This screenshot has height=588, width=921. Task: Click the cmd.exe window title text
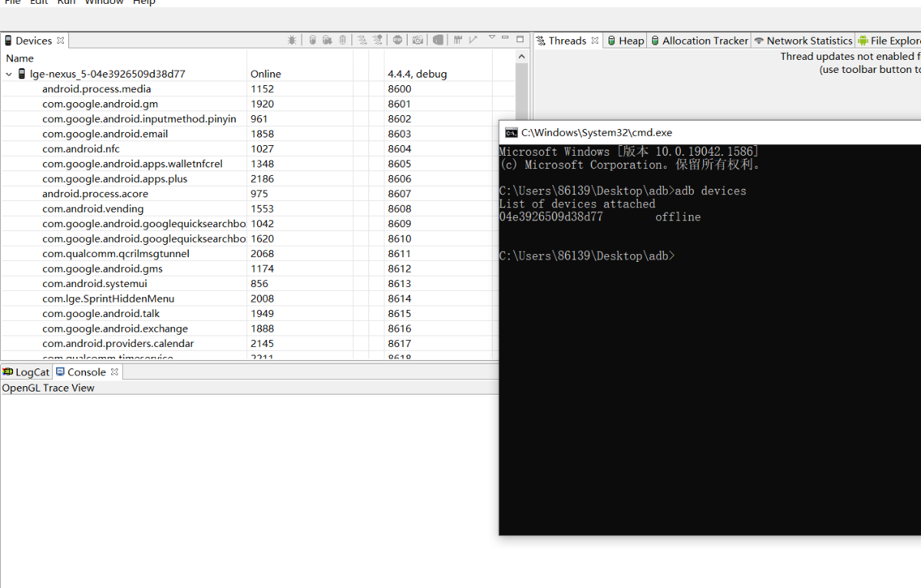596,133
